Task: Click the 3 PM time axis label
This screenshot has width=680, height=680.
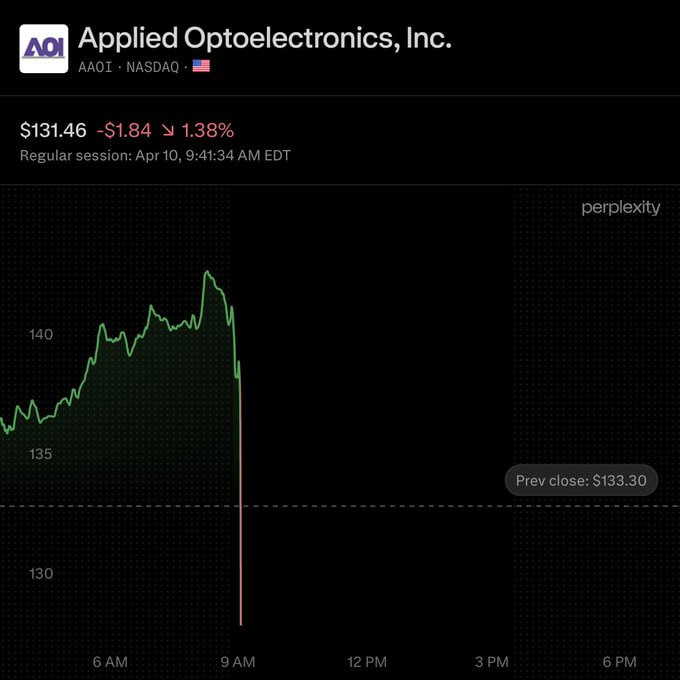Action: tap(492, 662)
